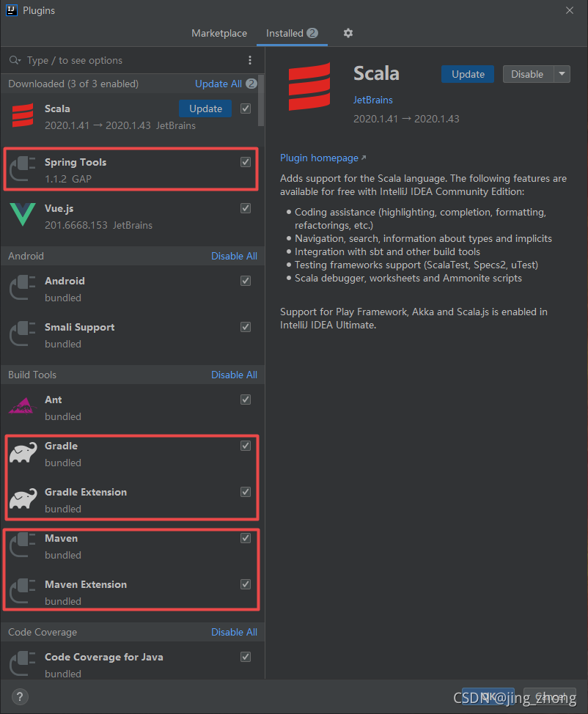The image size is (588, 714).
Task: Update Scala from the plugin list
Action: 205,108
